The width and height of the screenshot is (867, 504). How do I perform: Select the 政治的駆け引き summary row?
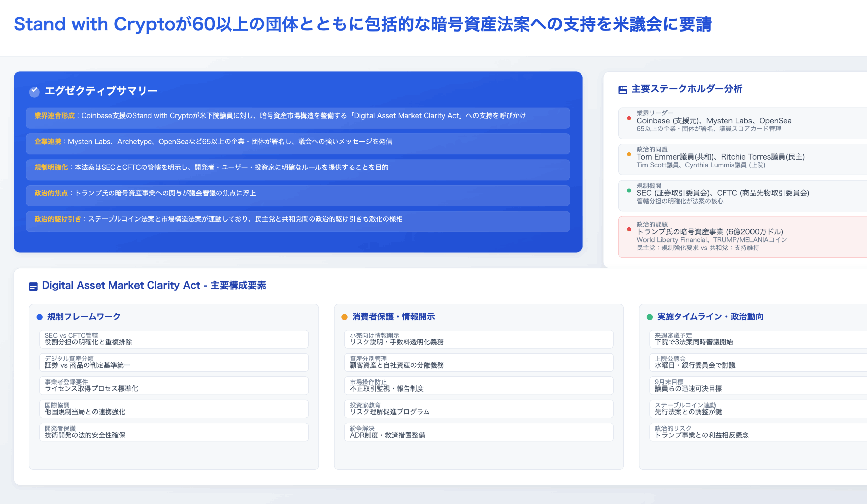point(298,221)
